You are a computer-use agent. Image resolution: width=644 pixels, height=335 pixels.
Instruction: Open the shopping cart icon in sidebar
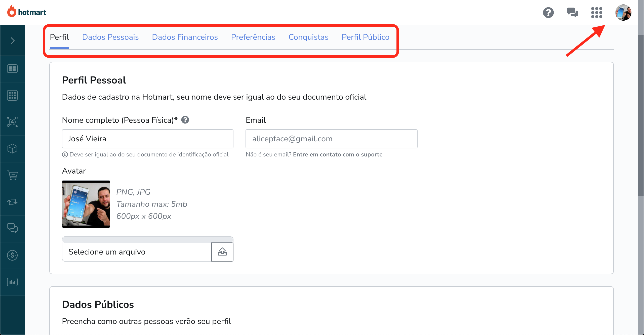12,175
